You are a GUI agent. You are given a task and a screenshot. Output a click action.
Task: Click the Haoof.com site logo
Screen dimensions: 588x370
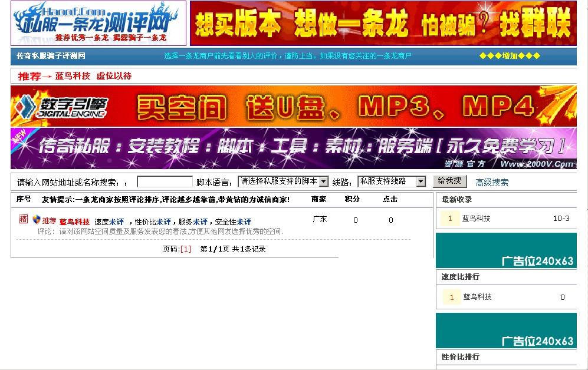pyautogui.click(x=98, y=23)
